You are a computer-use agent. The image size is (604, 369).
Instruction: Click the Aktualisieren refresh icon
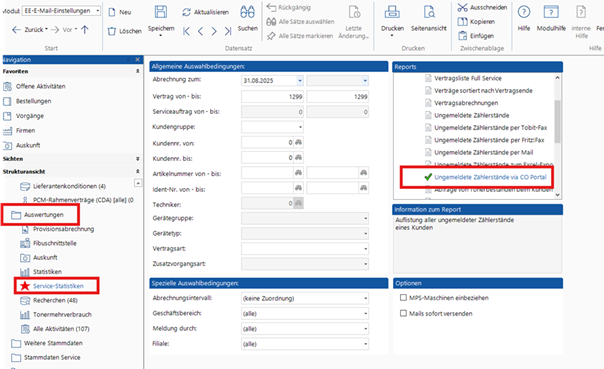click(x=186, y=12)
